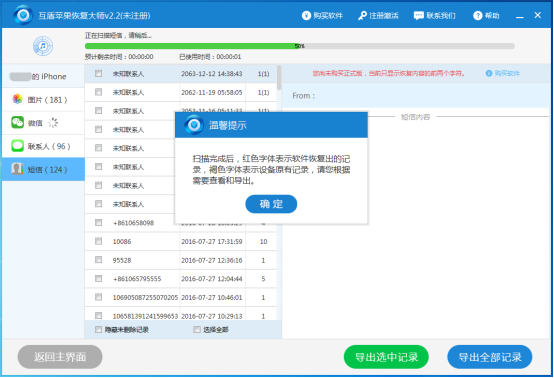Click 确定 in the dialog
Viewport: 554px width, 378px height.
(271, 204)
